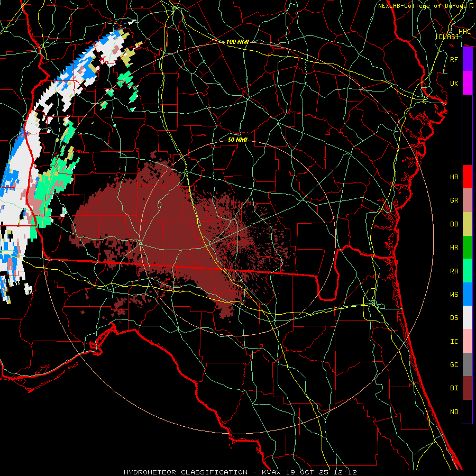Image resolution: width=476 pixels, height=476 pixels.
Task: Click the HR legend label
Action: pyautogui.click(x=454, y=248)
